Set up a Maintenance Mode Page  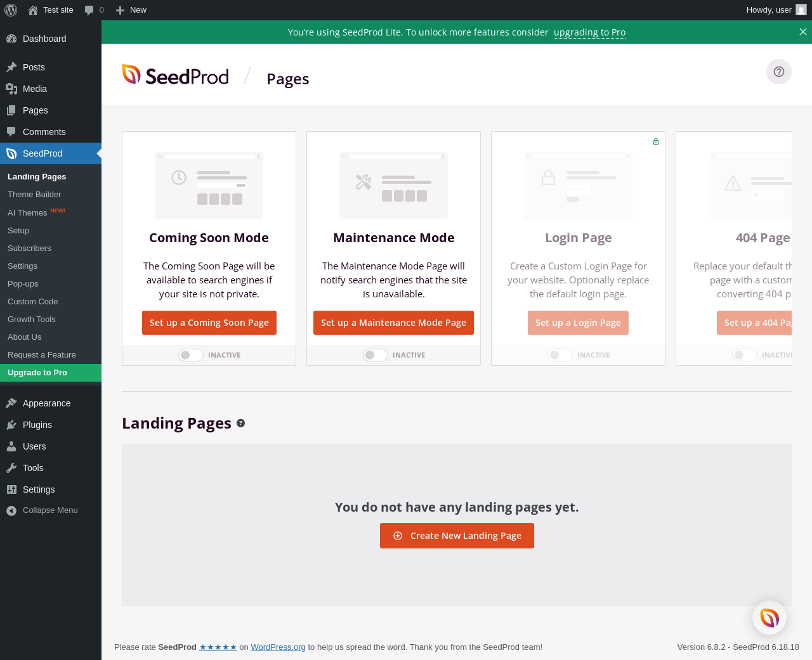tap(393, 323)
